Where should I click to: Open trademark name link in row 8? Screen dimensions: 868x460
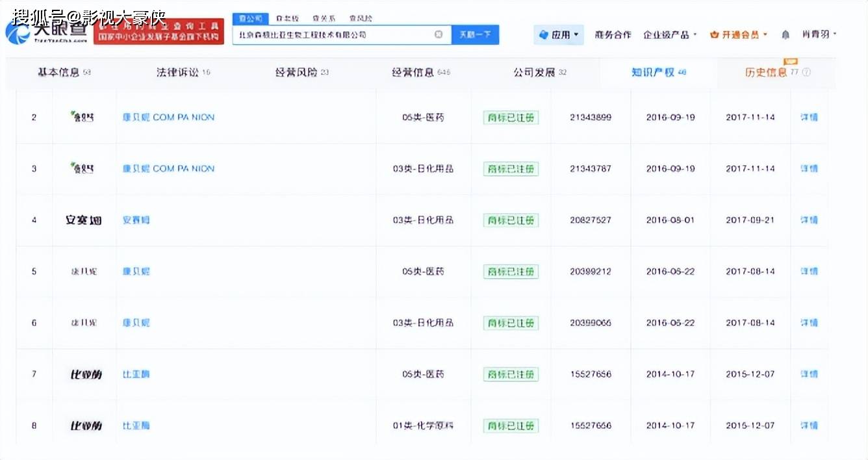tap(136, 426)
